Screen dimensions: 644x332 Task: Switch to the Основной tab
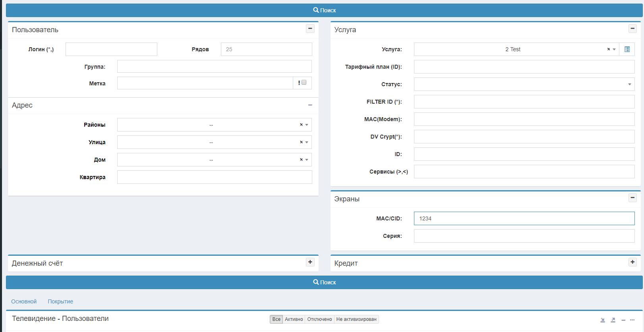click(24, 301)
